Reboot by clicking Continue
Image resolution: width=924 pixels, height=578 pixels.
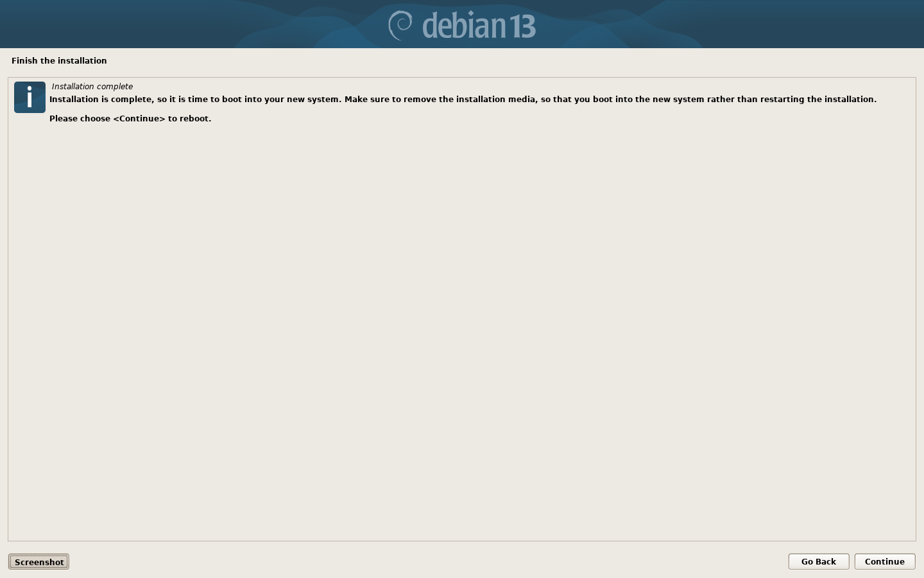[885, 561]
